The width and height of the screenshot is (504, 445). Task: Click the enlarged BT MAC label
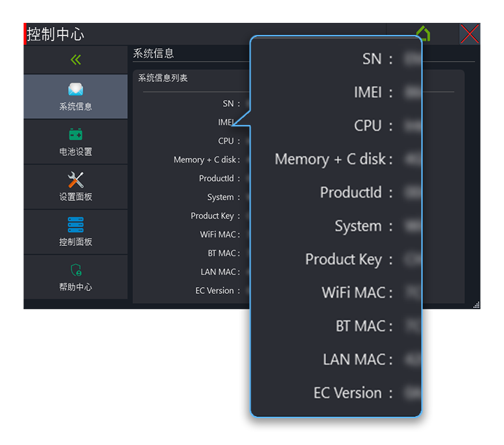click(x=360, y=326)
